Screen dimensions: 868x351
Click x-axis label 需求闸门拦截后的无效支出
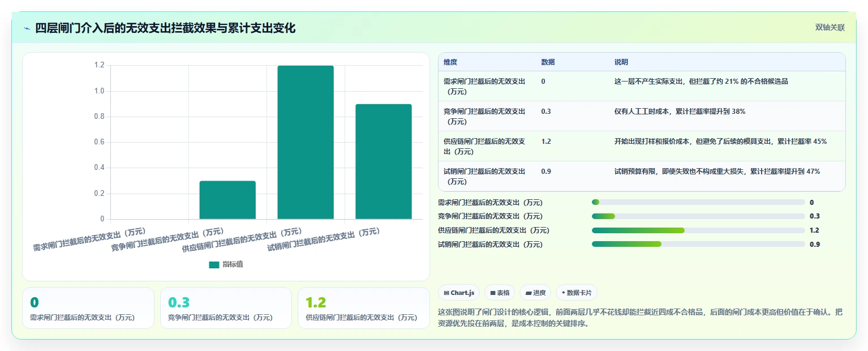(89, 239)
